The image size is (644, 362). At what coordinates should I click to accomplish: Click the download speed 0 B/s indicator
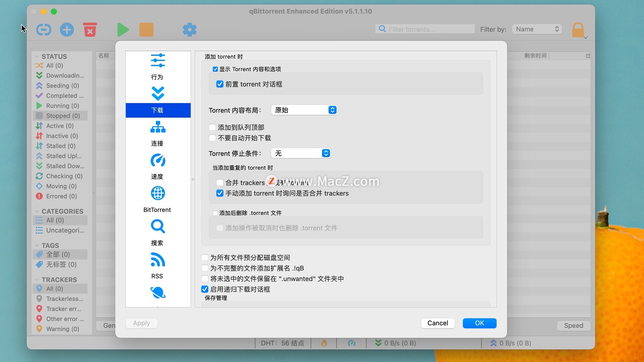pos(395,343)
